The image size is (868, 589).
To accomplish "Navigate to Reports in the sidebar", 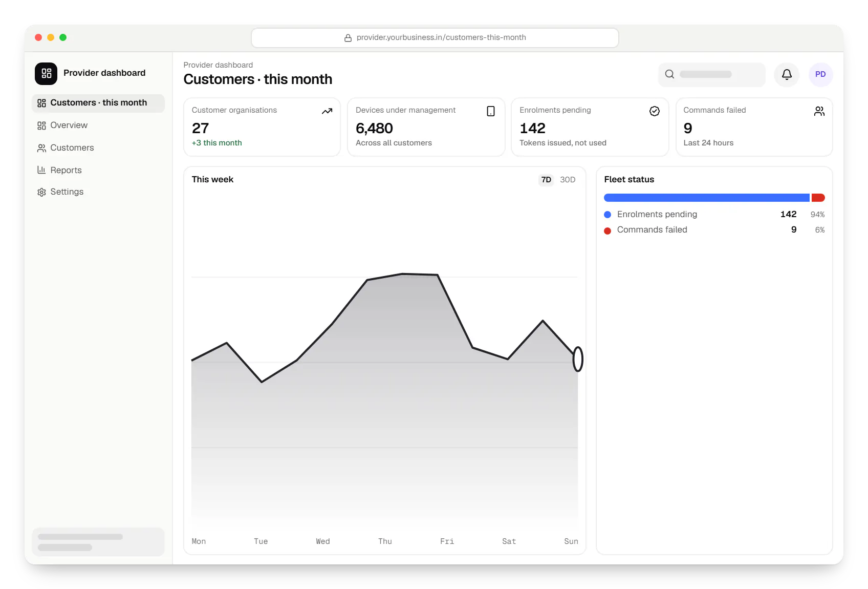I will coord(98,170).
